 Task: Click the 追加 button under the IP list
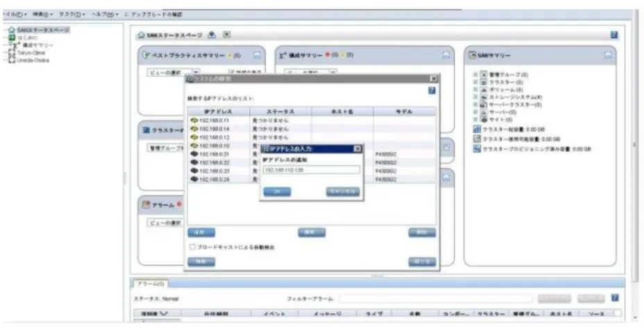click(201, 233)
